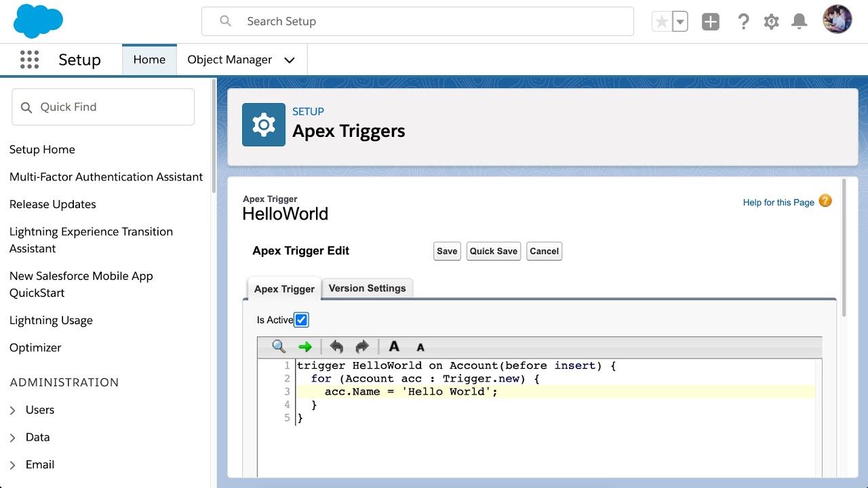The image size is (868, 488).
Task: Click the Apex Triggers gear header icon
Action: (264, 125)
